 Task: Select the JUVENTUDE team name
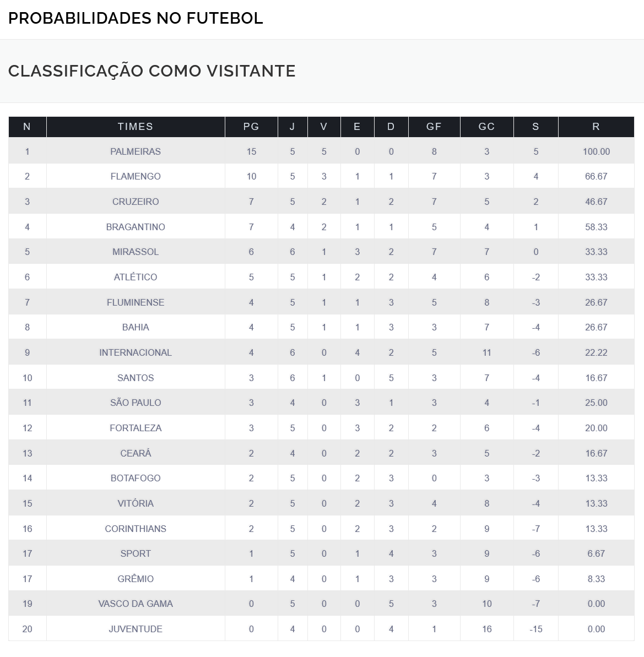(x=136, y=629)
